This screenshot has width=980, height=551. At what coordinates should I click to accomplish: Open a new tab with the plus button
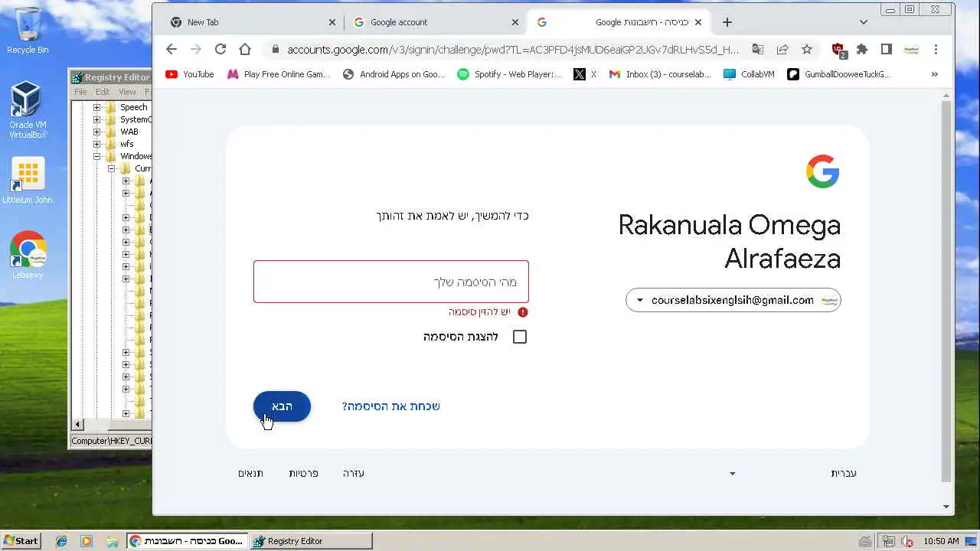[x=727, y=22]
